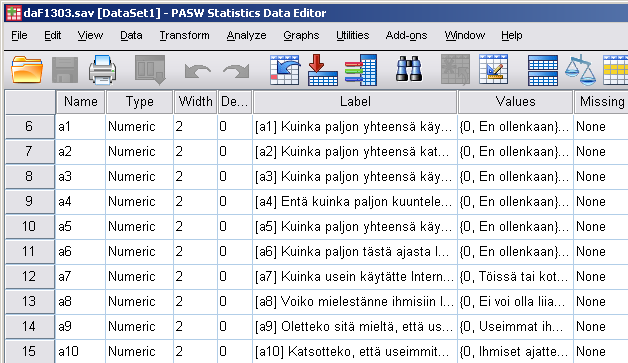
Task: Click the Print toolbar icon
Action: [x=103, y=70]
